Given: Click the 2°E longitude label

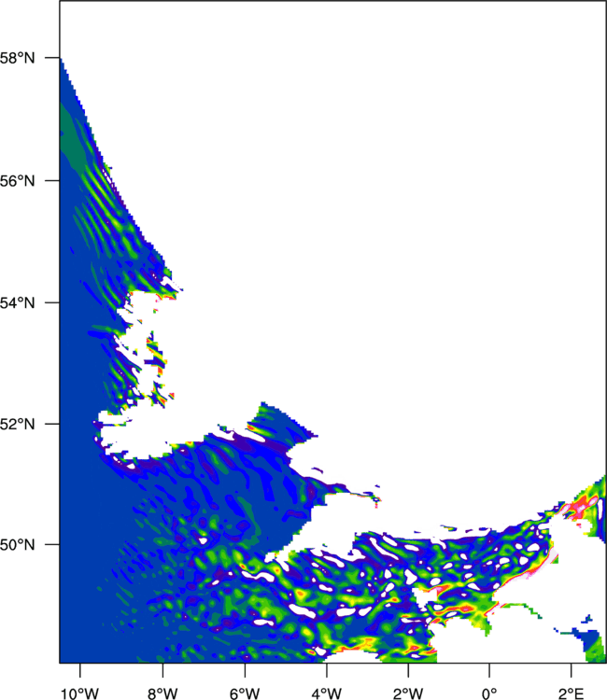Looking at the screenshot, I should [x=571, y=693].
